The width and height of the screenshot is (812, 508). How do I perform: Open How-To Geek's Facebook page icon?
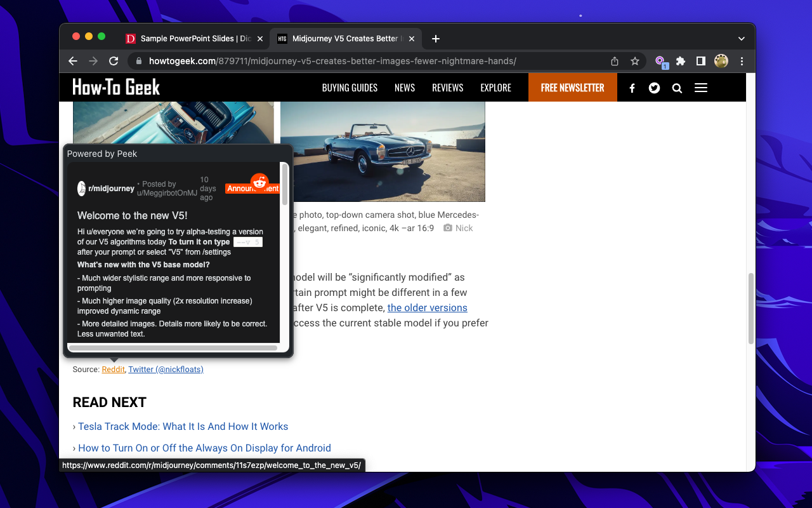(x=632, y=88)
